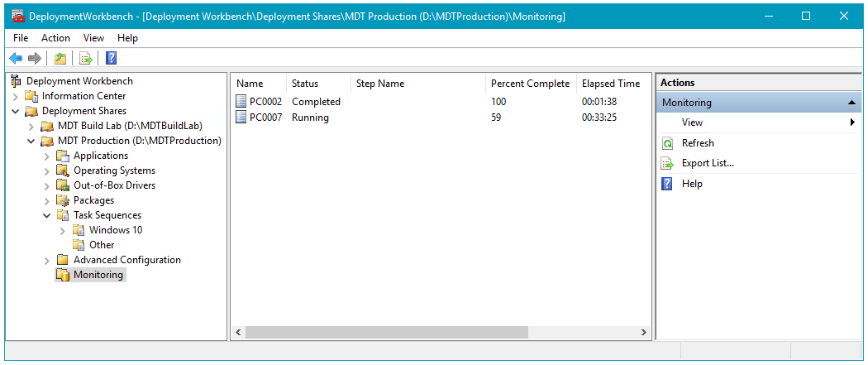Click the blue Help toolbar icon

[x=111, y=58]
